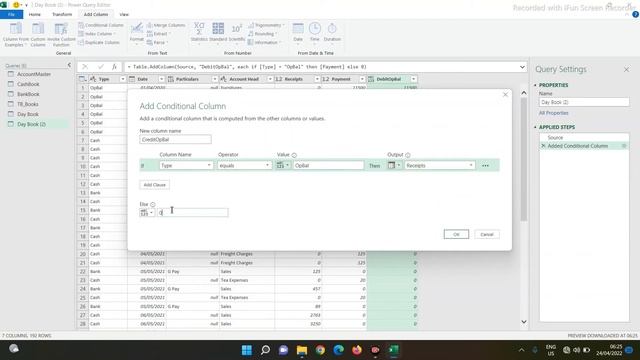Click the clause ellipsis options button
The width and height of the screenshot is (640, 360).
pos(485,166)
